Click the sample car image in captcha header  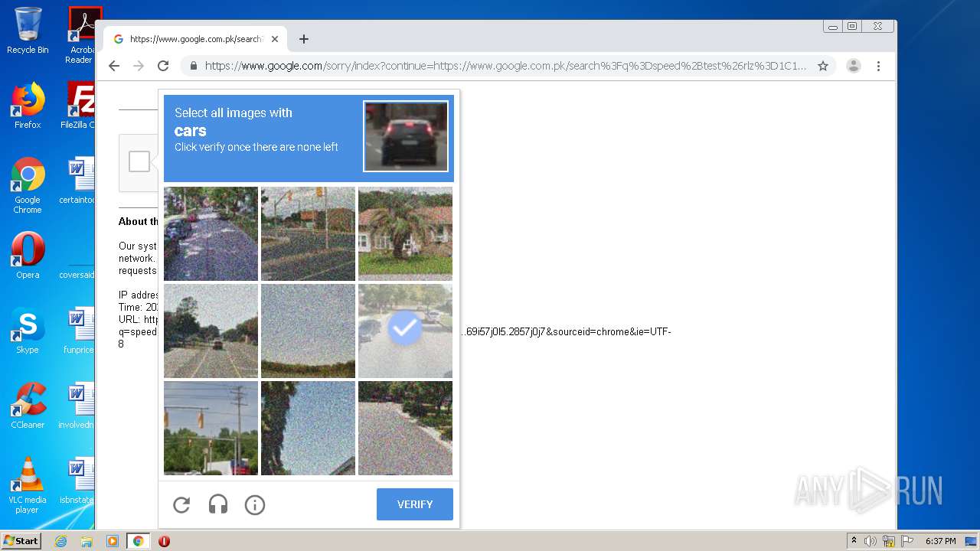(406, 137)
